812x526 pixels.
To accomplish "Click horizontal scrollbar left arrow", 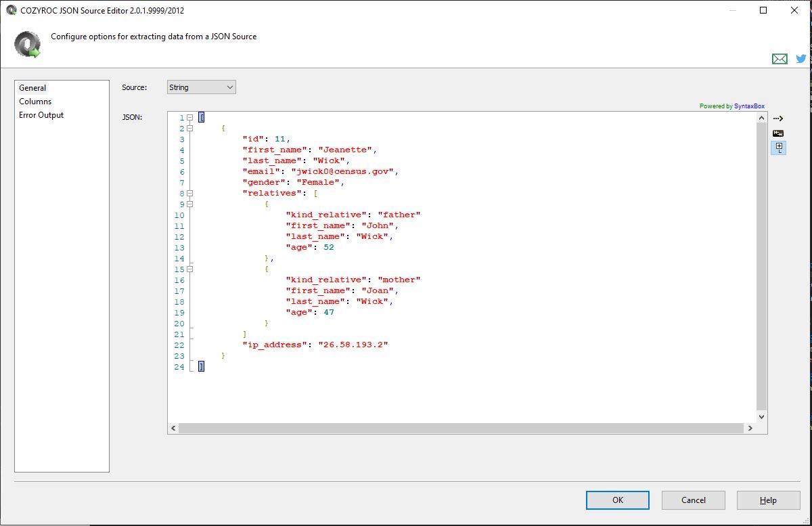I will tap(173, 429).
